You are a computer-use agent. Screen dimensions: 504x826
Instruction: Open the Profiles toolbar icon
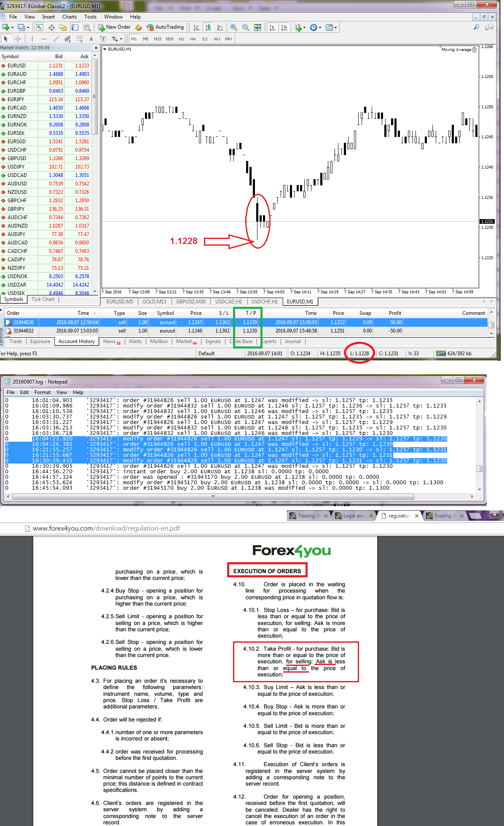tap(21, 27)
